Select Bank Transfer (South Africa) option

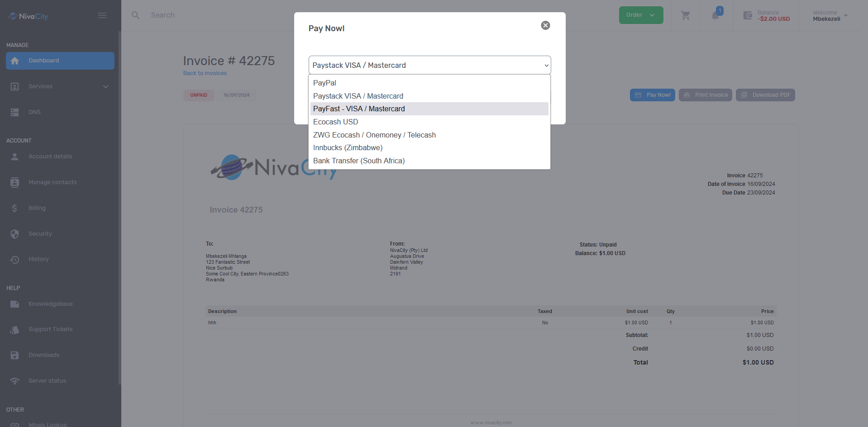[x=429, y=161]
